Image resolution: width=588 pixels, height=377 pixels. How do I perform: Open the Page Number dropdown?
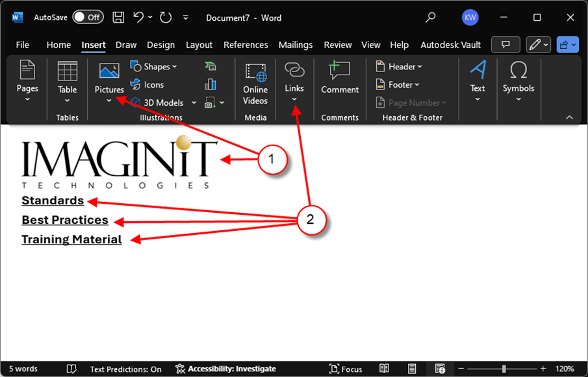[x=411, y=103]
